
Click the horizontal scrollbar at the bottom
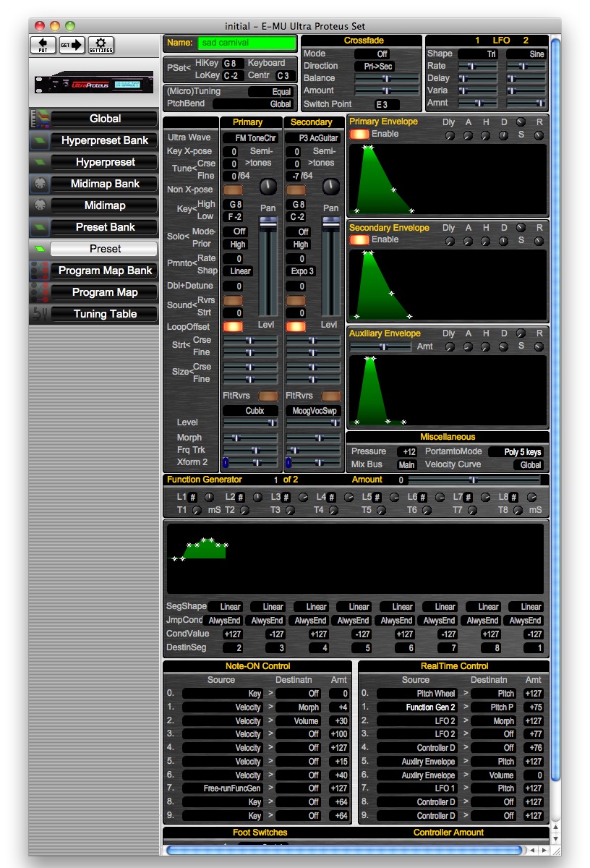tap(344, 850)
